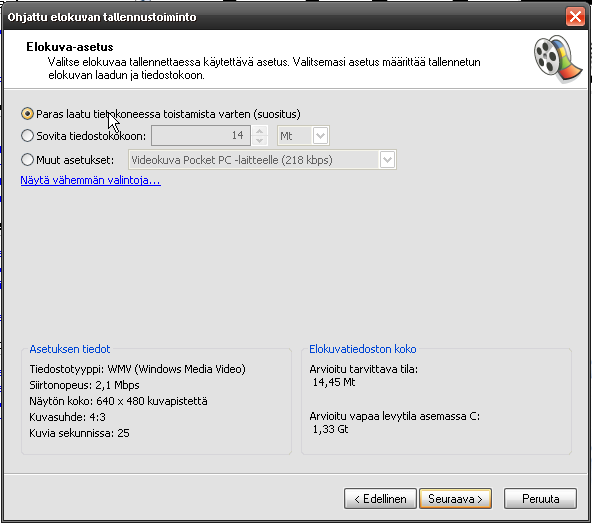Click the free disk space value '1,33 Gt'
Viewport: 592px width, 523px height.
tap(330, 429)
